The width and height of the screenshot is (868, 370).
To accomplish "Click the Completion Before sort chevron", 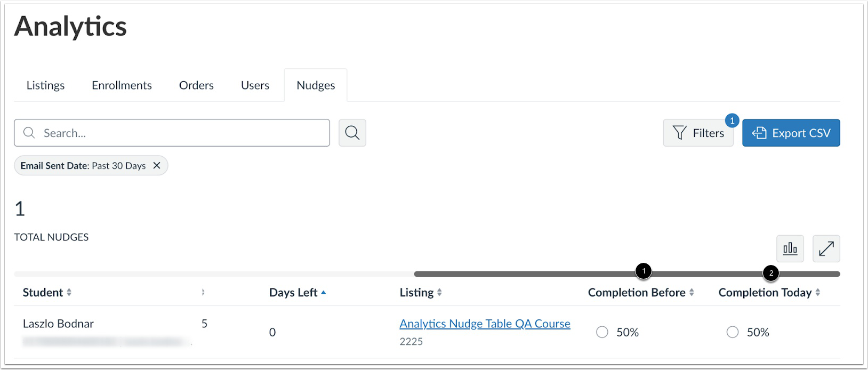I will pos(692,292).
